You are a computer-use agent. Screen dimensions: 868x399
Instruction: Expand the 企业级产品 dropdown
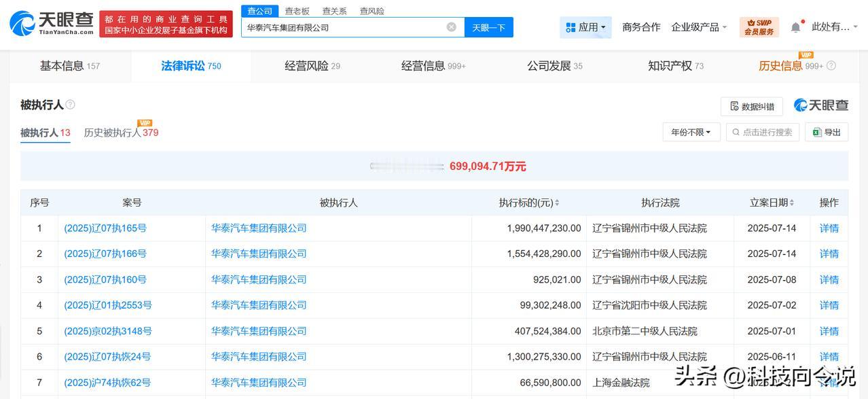pos(699,27)
